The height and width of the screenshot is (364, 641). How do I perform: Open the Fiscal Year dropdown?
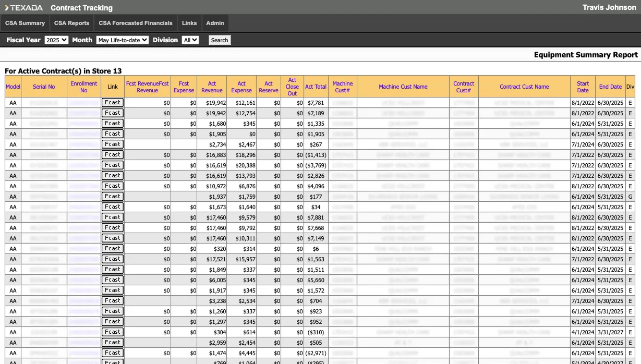(x=56, y=40)
